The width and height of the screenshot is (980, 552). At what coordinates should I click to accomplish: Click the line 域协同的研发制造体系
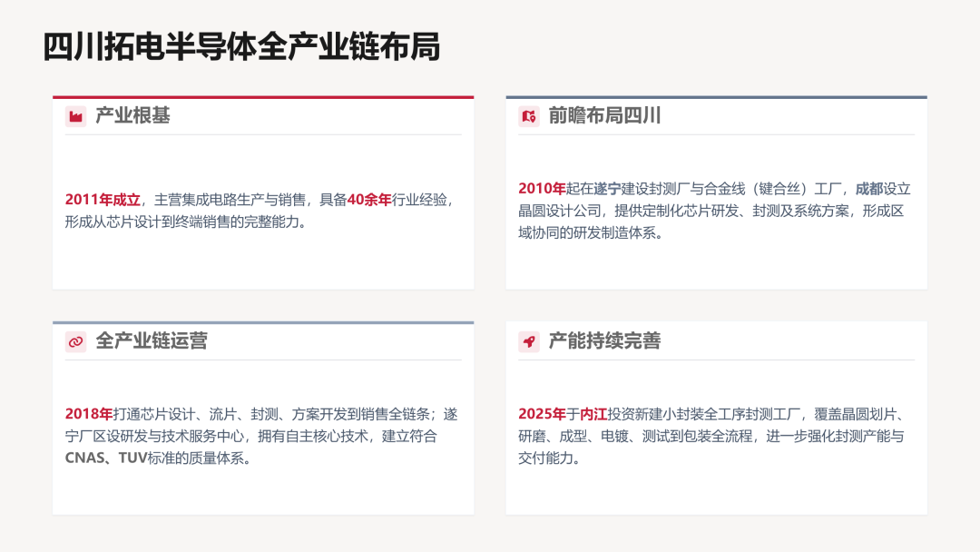(591, 232)
